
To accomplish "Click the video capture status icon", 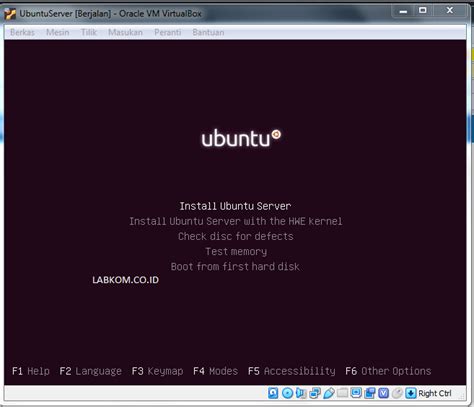I will pyautogui.click(x=370, y=393).
